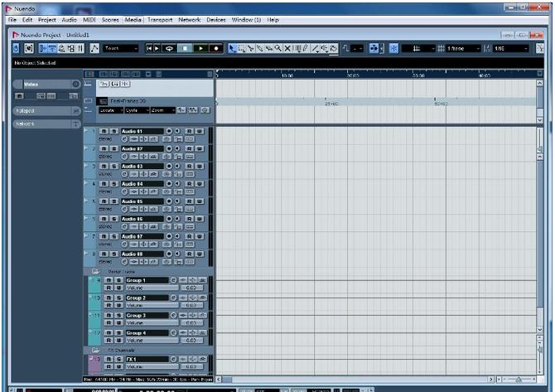Toggle Autoscroll in the toolbar

pos(374,48)
